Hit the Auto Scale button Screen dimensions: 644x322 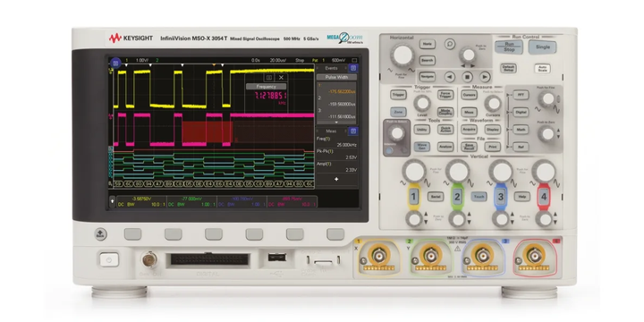pyautogui.click(x=542, y=68)
